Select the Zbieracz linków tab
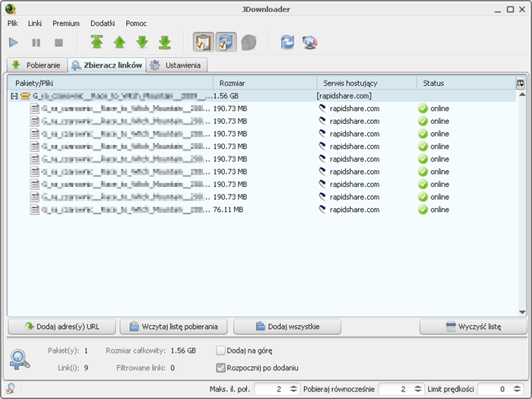 click(107, 65)
